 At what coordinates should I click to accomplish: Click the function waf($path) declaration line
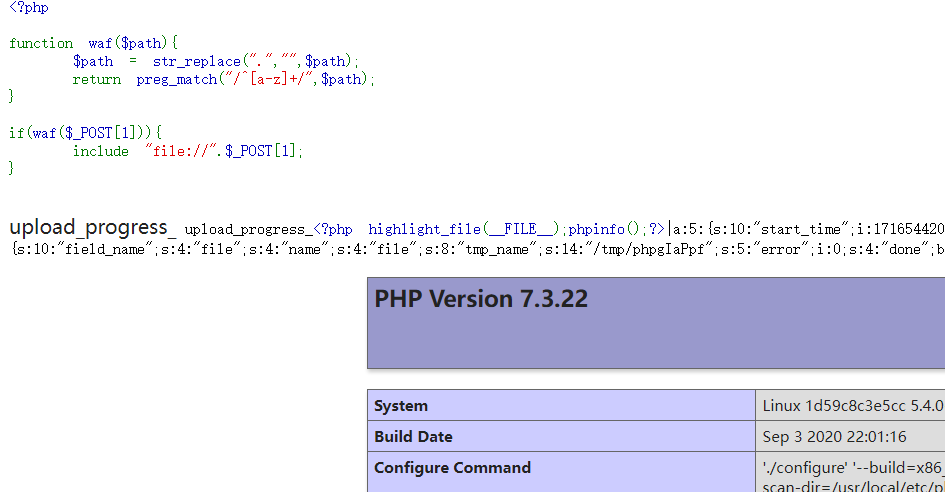(93, 43)
